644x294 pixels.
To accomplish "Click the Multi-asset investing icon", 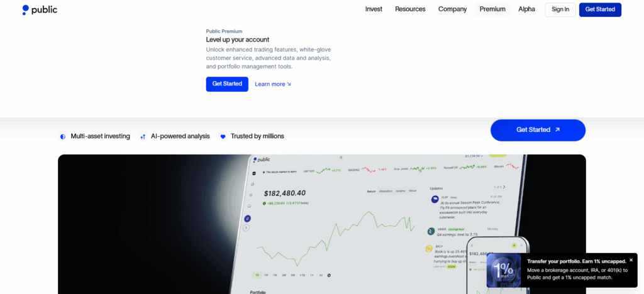I will [63, 136].
